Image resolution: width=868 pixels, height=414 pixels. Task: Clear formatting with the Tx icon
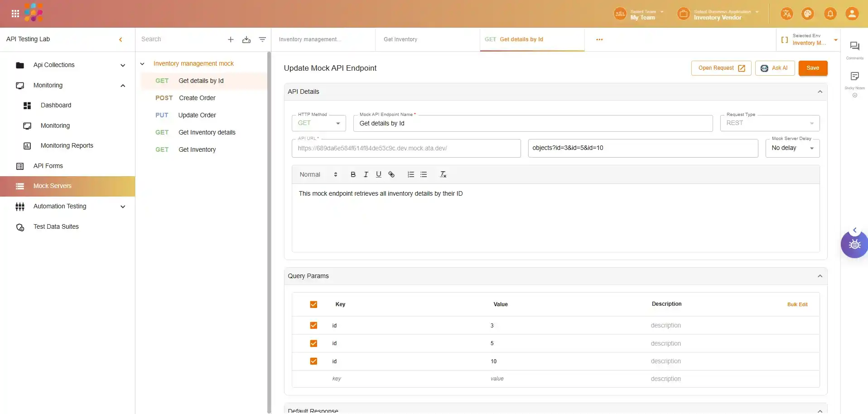443,174
